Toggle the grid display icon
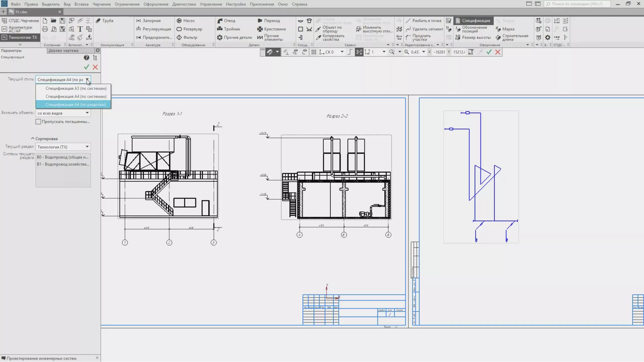This screenshot has width=644, height=362. (314, 52)
